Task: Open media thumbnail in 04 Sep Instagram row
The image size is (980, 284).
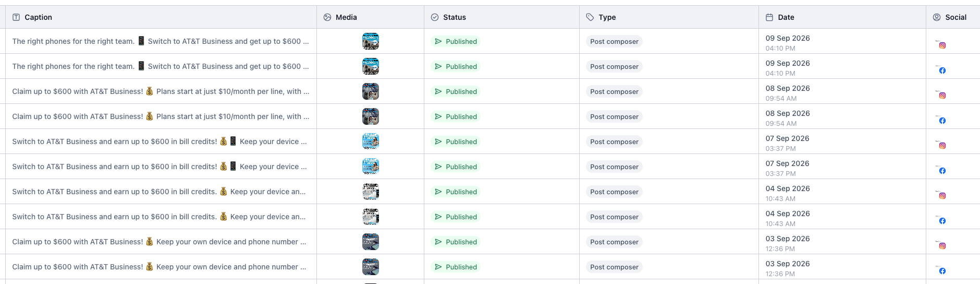Action: tap(371, 192)
